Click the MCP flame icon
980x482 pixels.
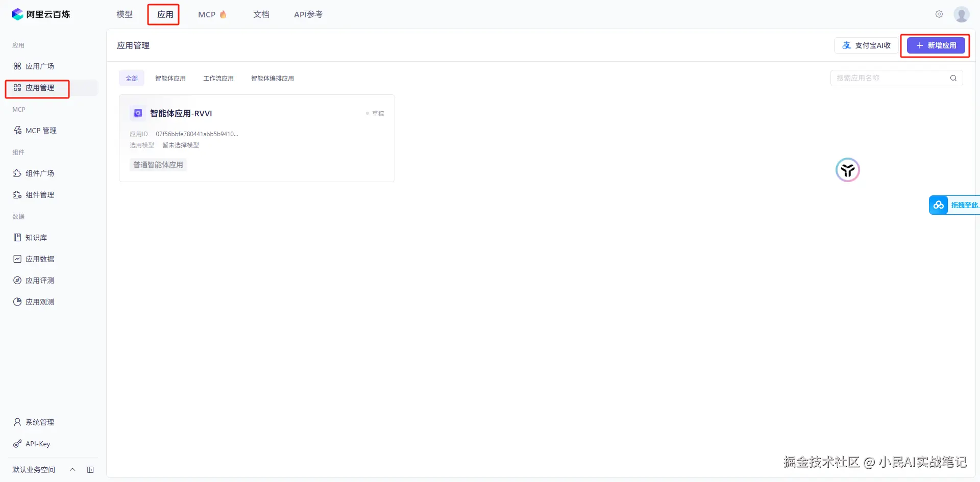(x=223, y=14)
